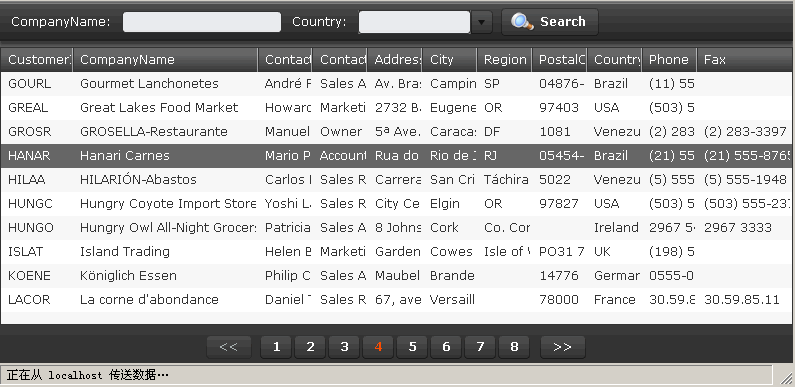Sort by CompanyName column header

coord(166,60)
